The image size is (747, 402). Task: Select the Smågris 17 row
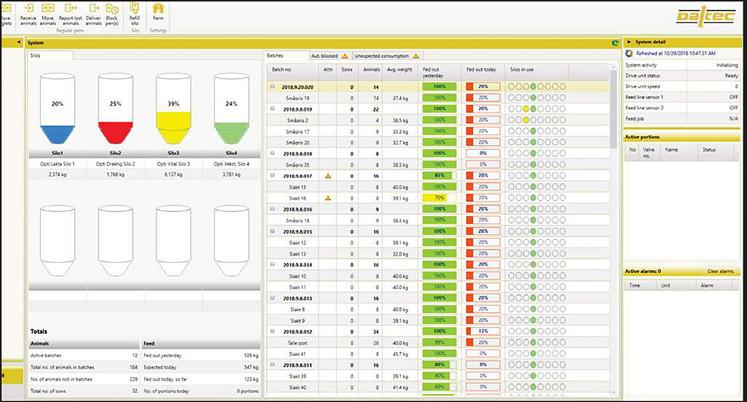pyautogui.click(x=438, y=131)
